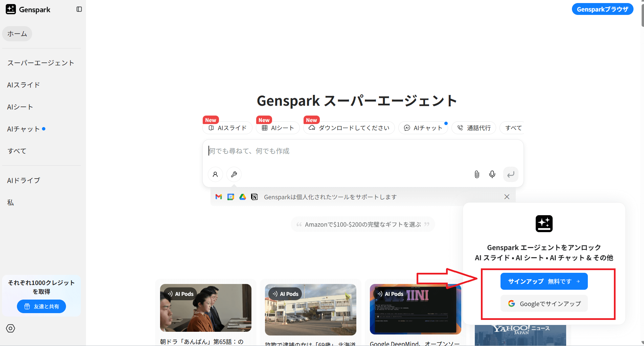
Task: Click the すべて chip above prompt
Action: (512, 128)
